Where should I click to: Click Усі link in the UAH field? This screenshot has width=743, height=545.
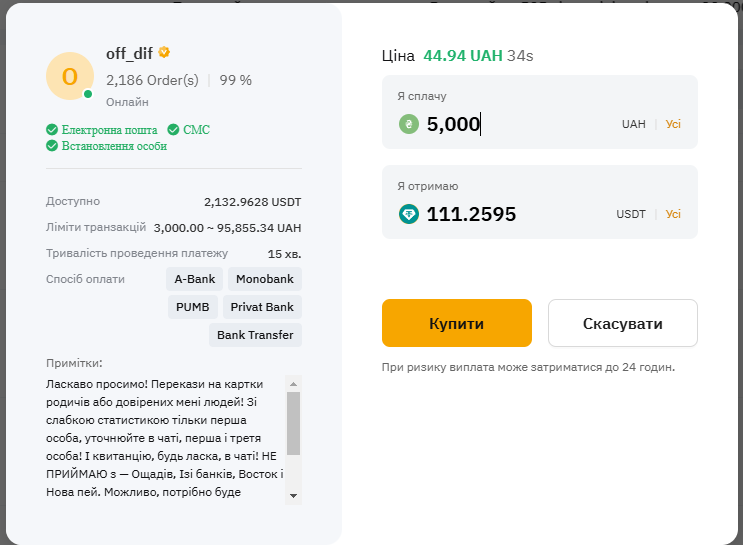[x=673, y=124]
